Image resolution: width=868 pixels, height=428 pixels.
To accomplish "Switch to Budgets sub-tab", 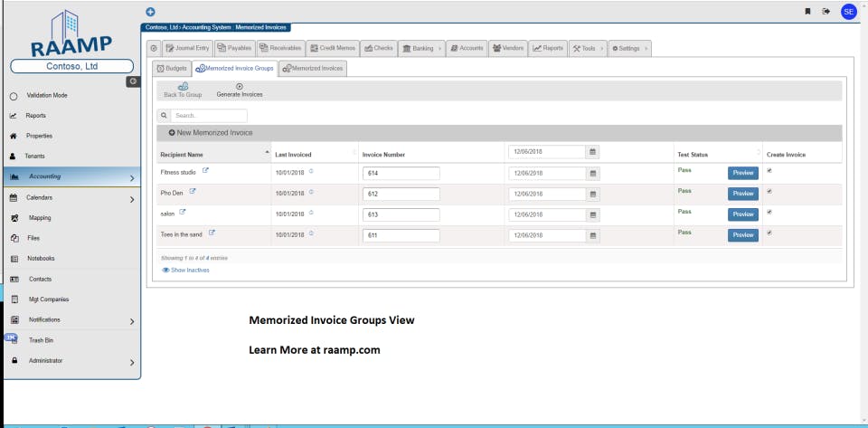I will [172, 69].
